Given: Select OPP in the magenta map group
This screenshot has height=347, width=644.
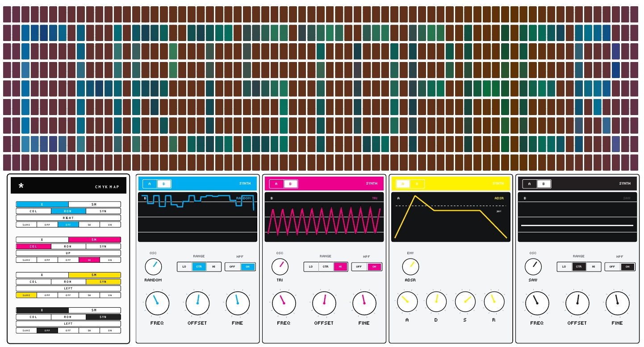Looking at the screenshot, I should 47,260.
